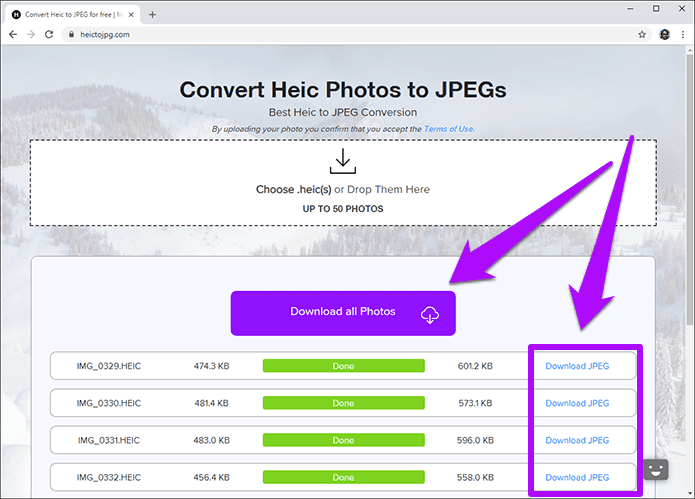
Task: Click the upload arrow icon in drop zone
Action: (343, 161)
